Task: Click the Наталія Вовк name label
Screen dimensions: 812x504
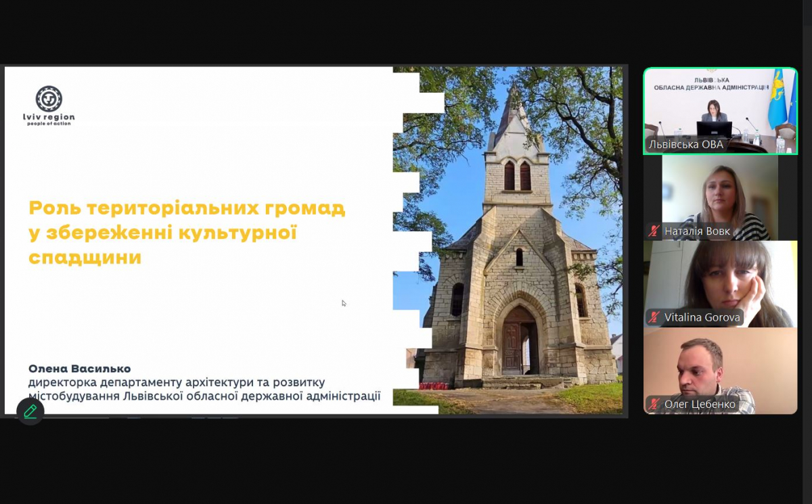Action: [697, 231]
